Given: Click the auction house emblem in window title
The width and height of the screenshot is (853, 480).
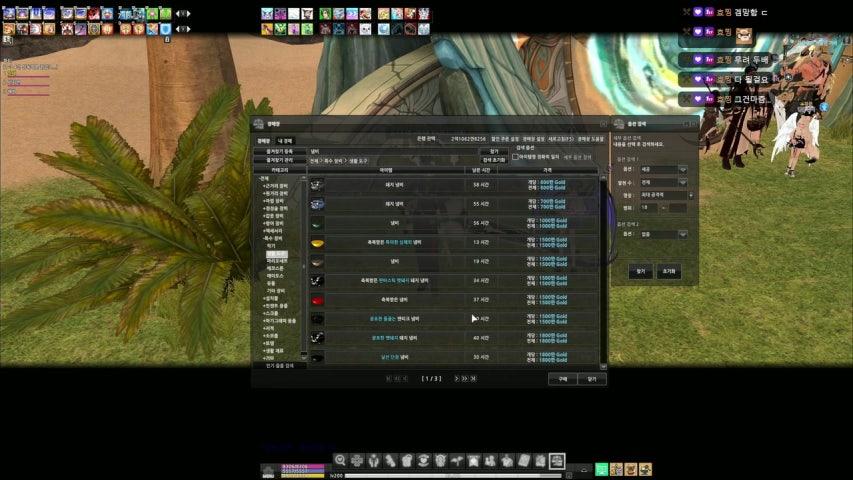Looking at the screenshot, I should 259,124.
